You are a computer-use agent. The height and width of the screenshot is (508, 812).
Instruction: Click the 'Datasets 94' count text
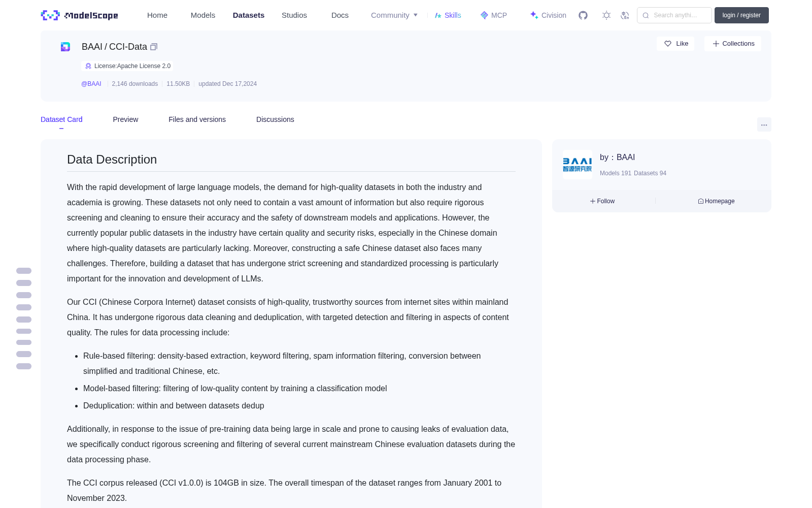[x=650, y=173]
